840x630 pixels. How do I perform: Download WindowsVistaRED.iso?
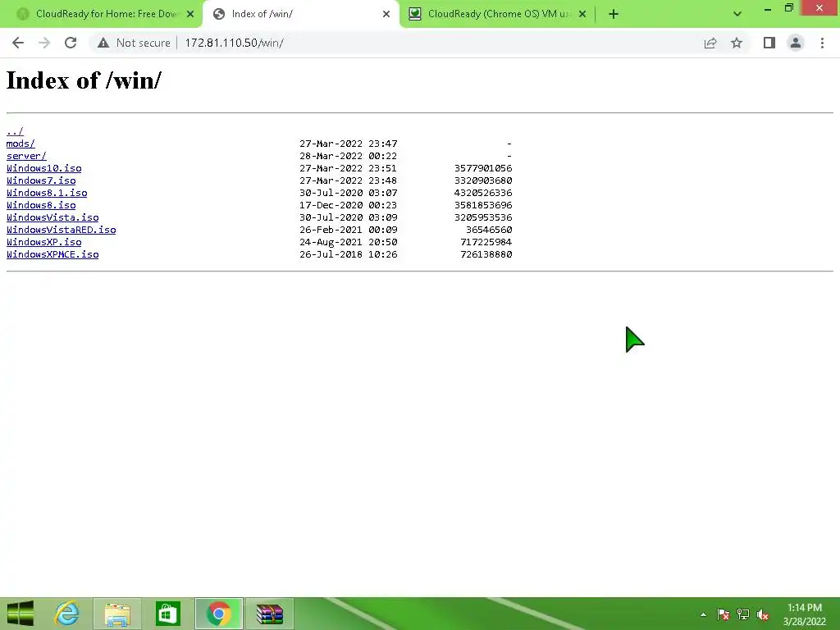click(61, 230)
